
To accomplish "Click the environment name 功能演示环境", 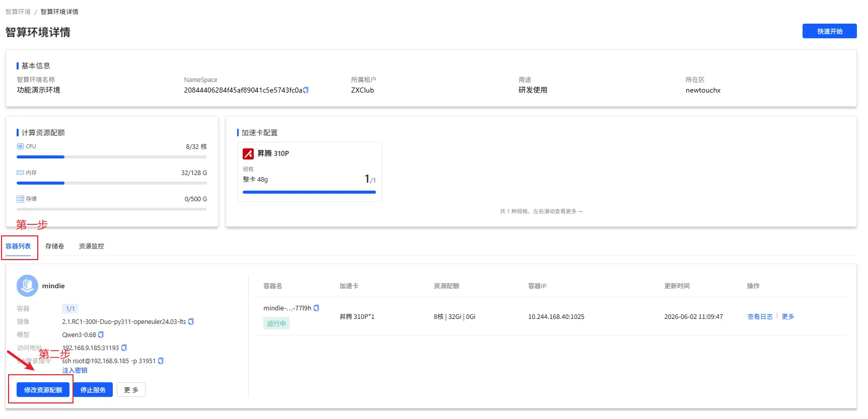I will click(38, 90).
